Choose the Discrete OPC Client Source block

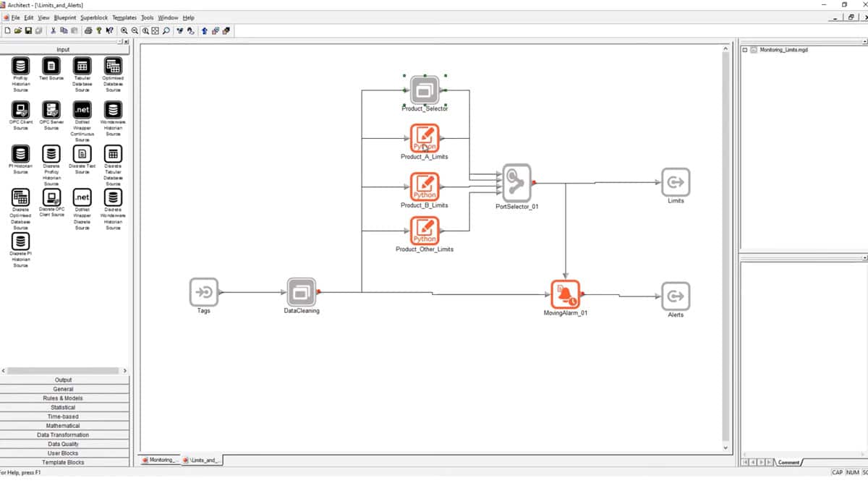(51, 197)
